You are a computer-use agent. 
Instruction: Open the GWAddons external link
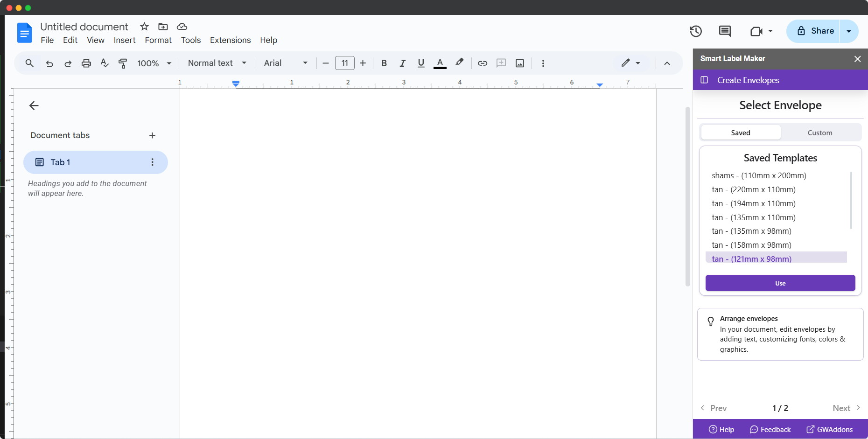(830, 429)
